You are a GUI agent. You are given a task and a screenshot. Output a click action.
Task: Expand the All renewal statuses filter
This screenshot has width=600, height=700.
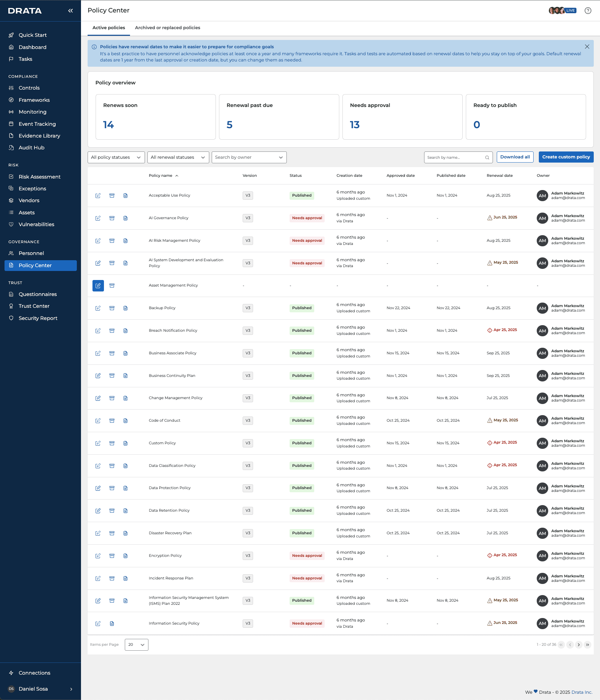coord(178,157)
